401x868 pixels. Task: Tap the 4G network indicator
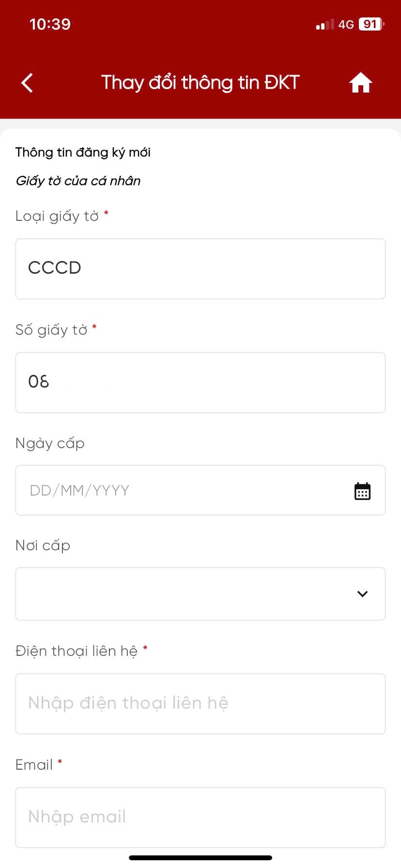(x=346, y=25)
